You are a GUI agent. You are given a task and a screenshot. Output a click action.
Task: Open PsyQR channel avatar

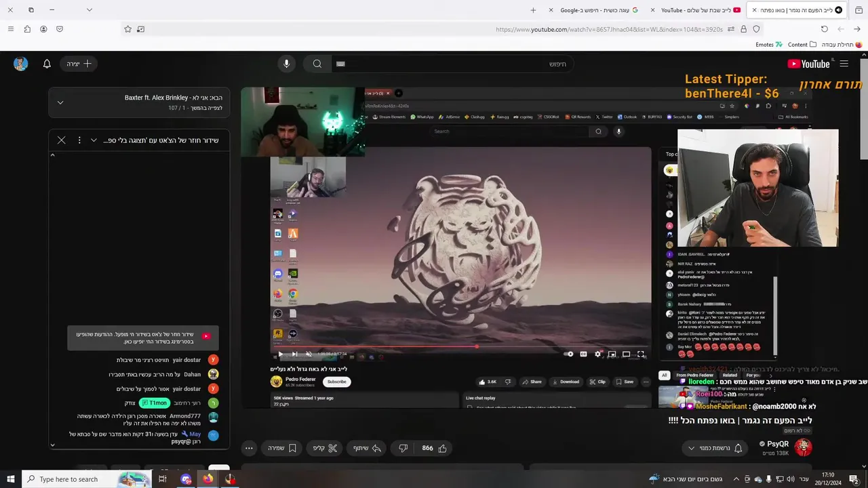(803, 447)
